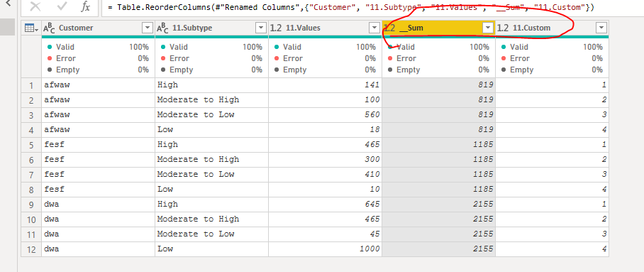644x272 pixels.
Task: Click the Empty 0% stat under 11.Values
Action: click(x=325, y=70)
